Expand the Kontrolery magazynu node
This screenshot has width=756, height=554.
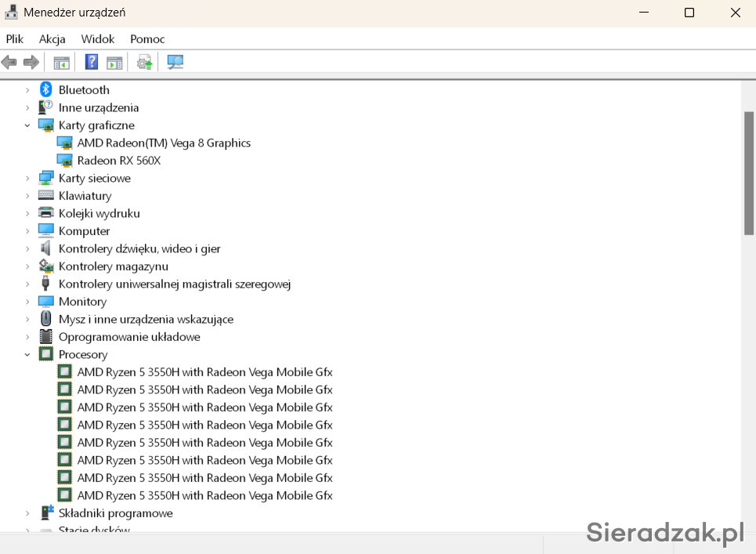[27, 266]
